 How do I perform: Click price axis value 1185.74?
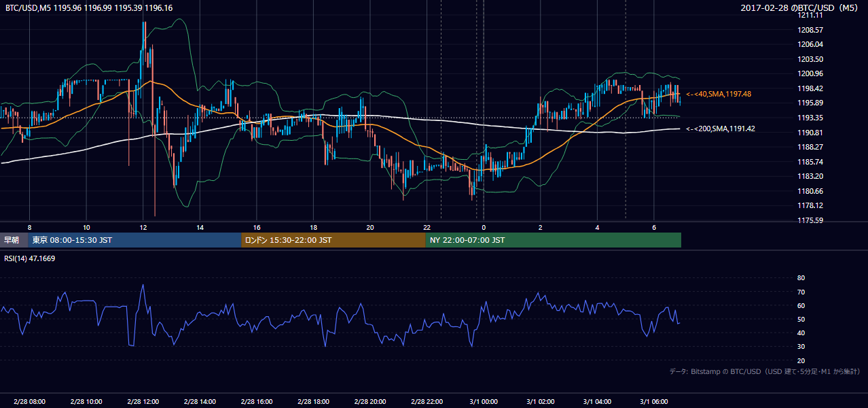(x=810, y=162)
